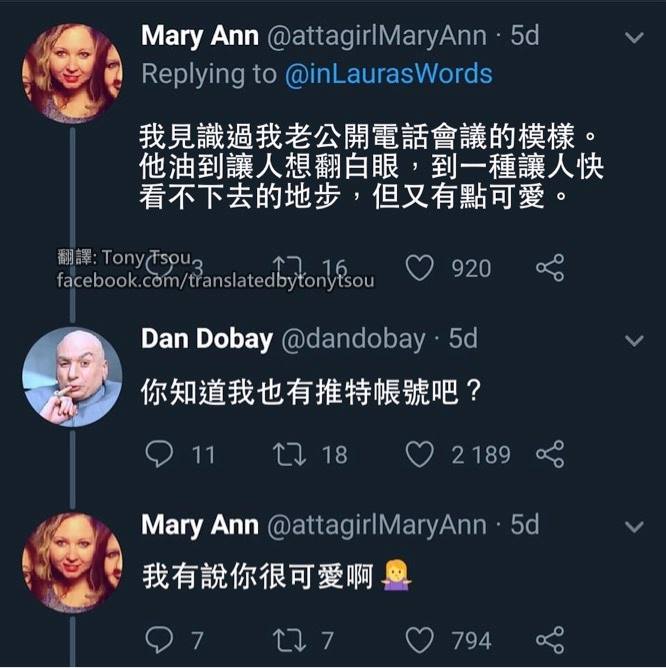The image size is (666, 668).
Task: Reply to Mary Ann's last tweet with 7 comments
Action: click(159, 640)
